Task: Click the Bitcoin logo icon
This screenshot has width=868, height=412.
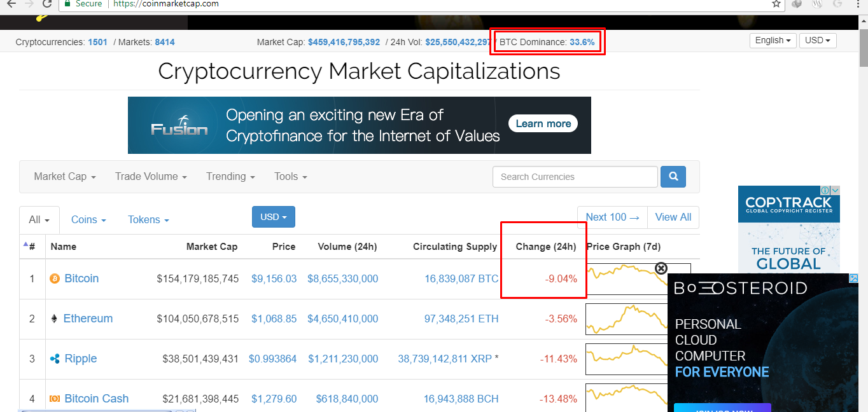Action: 55,278
